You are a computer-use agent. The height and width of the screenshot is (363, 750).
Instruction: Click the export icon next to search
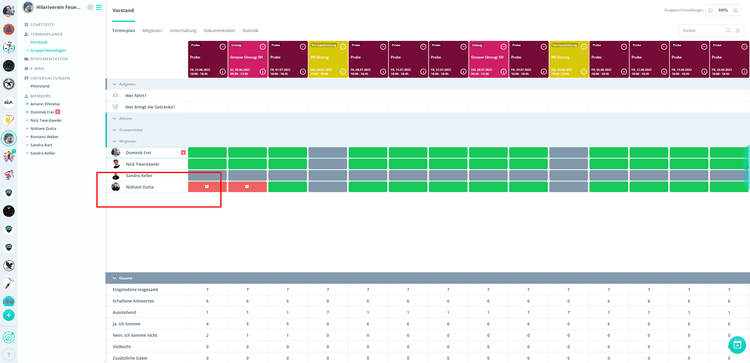click(x=737, y=30)
